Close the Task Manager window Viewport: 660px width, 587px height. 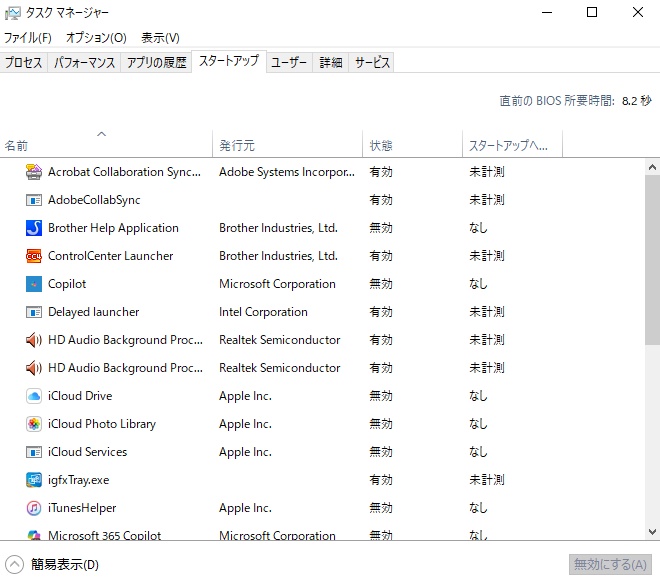point(638,13)
